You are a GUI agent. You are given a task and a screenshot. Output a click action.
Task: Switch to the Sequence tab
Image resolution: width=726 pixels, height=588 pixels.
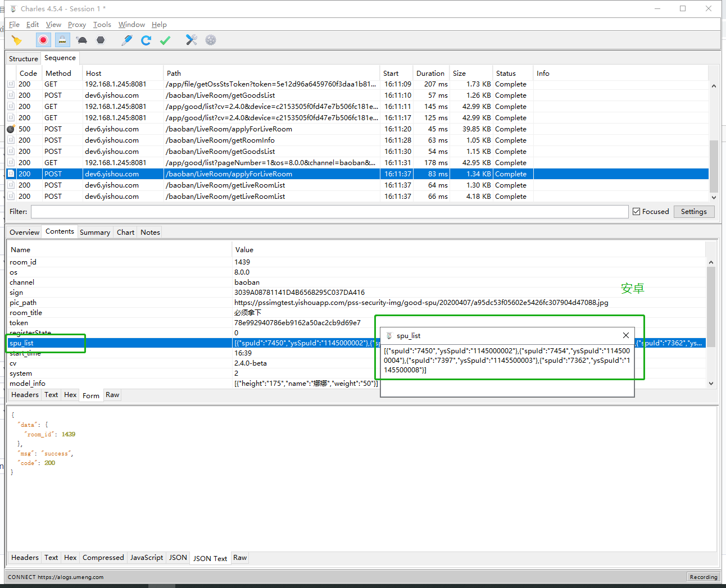(60, 58)
